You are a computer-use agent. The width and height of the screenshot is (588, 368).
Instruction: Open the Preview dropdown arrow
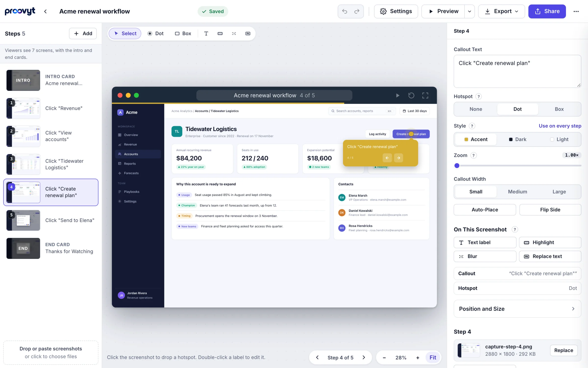point(469,11)
